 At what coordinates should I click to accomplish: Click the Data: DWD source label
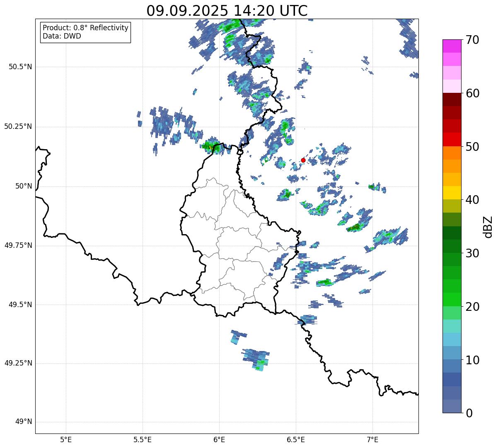[62, 36]
